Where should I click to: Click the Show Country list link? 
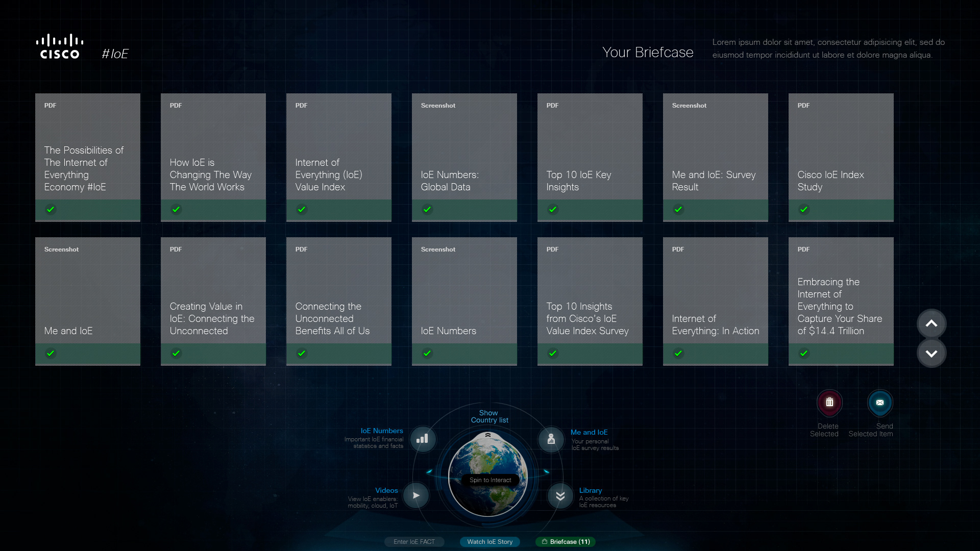point(489,416)
